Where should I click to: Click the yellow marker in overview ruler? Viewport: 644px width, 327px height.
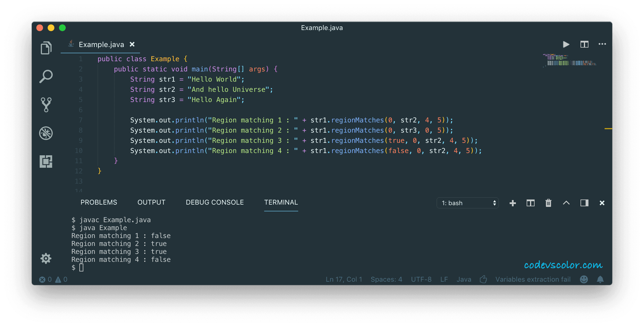coord(608,129)
